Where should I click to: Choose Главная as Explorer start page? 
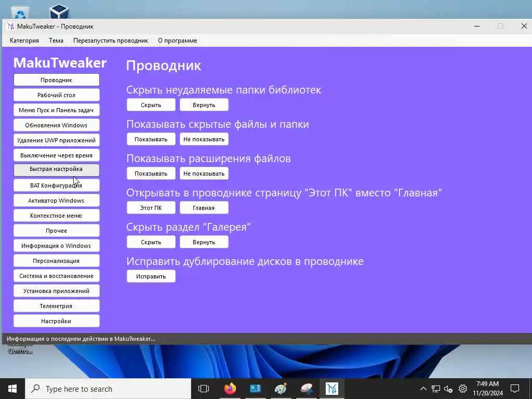204,208
